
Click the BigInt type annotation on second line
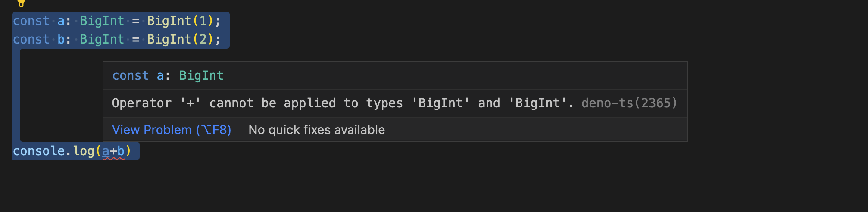coord(102,39)
